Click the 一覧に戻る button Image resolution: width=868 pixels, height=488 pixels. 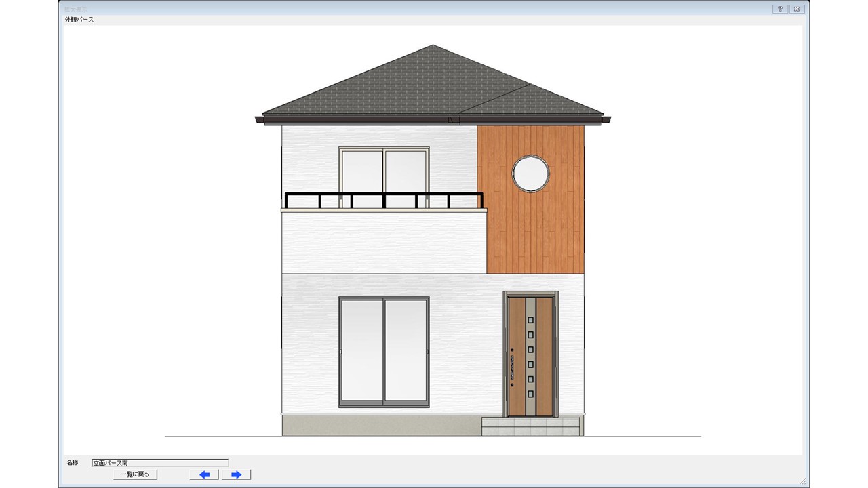pyautogui.click(x=135, y=474)
